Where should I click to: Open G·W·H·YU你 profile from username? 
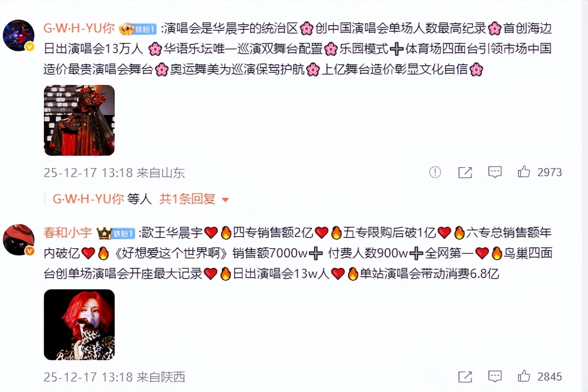79,28
